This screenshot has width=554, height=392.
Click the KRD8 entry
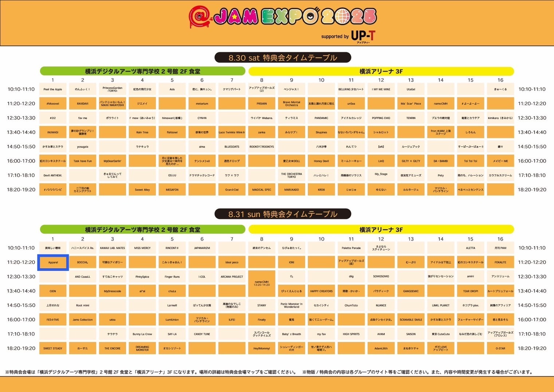pyautogui.click(x=322, y=190)
